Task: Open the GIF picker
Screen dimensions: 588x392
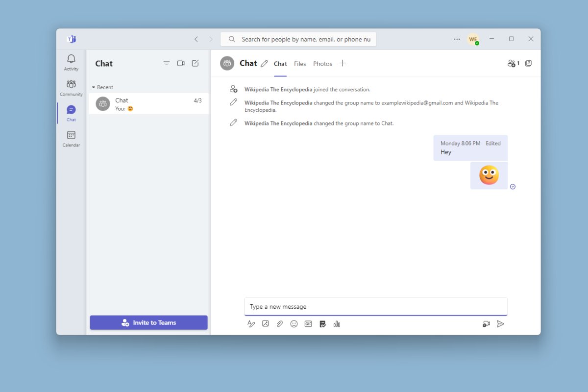Action: tap(308, 324)
